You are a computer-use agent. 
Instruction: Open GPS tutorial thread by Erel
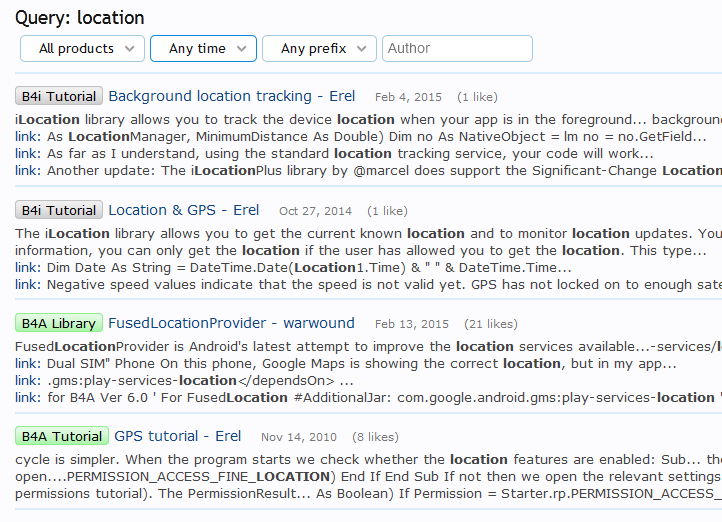tap(177, 436)
